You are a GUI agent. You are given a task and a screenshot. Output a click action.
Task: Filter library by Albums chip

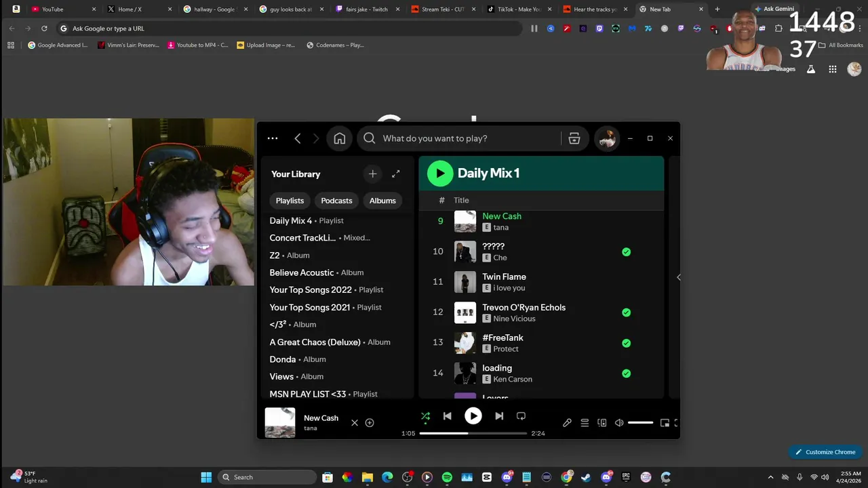(382, 201)
